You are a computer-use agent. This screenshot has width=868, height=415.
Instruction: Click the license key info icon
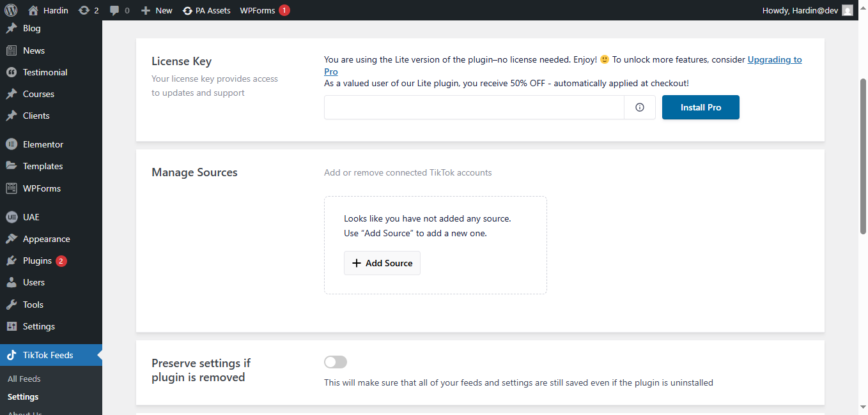pyautogui.click(x=640, y=107)
